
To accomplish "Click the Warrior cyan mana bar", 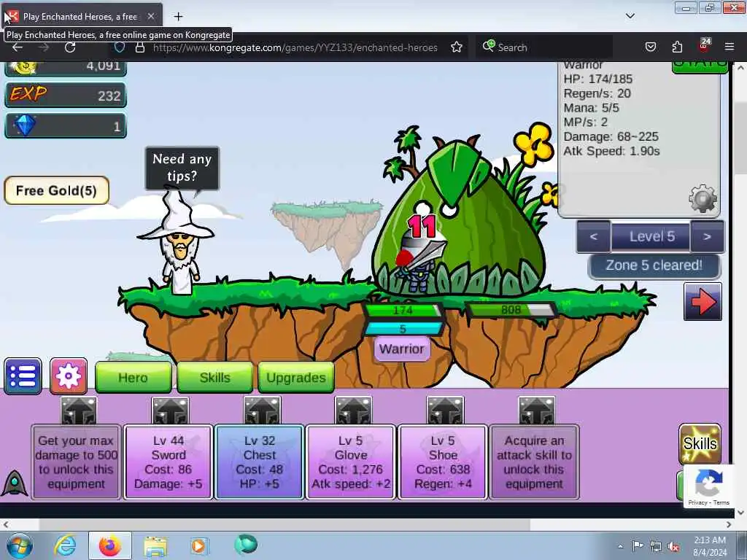I will [403, 329].
